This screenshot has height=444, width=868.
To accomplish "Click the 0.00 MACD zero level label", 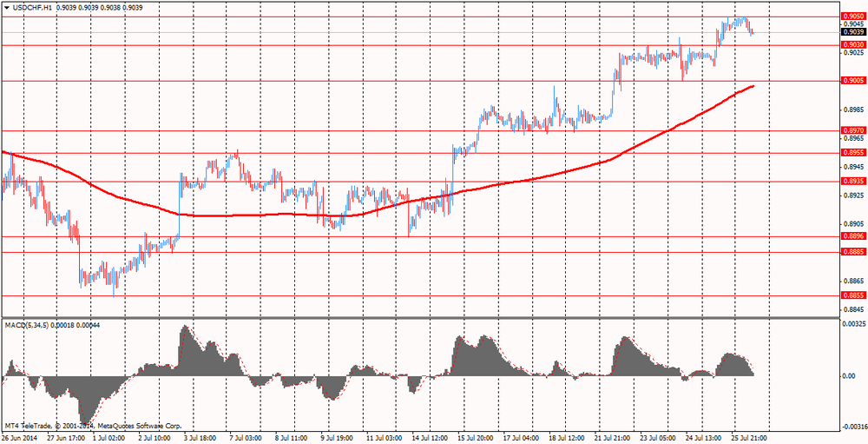I will click(849, 375).
